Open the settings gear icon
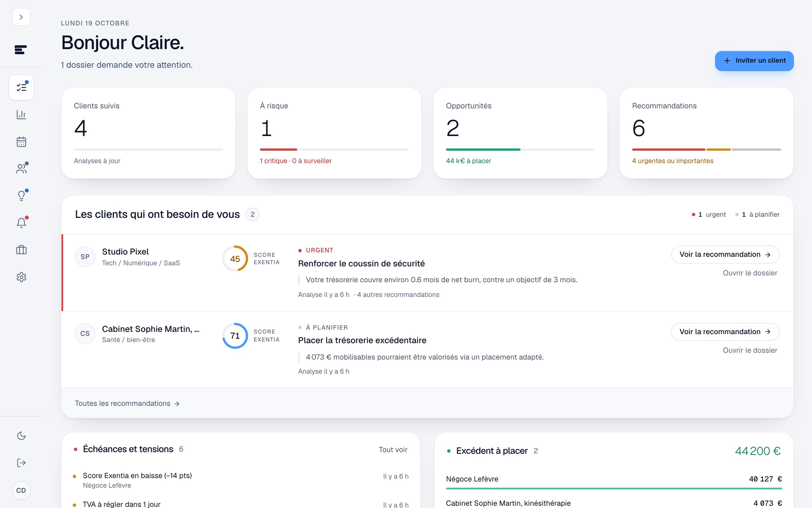The width and height of the screenshot is (812, 508). click(21, 277)
